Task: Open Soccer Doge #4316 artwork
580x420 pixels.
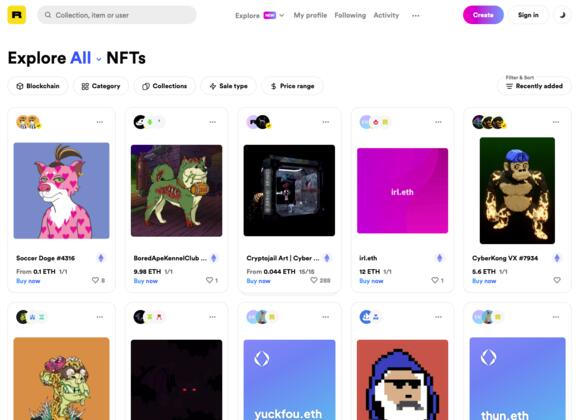Action: tap(61, 191)
